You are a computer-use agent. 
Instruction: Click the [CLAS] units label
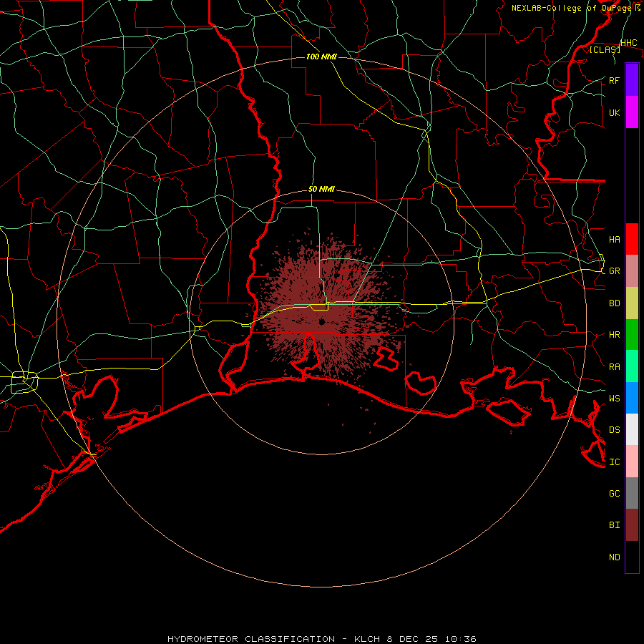(x=605, y=49)
